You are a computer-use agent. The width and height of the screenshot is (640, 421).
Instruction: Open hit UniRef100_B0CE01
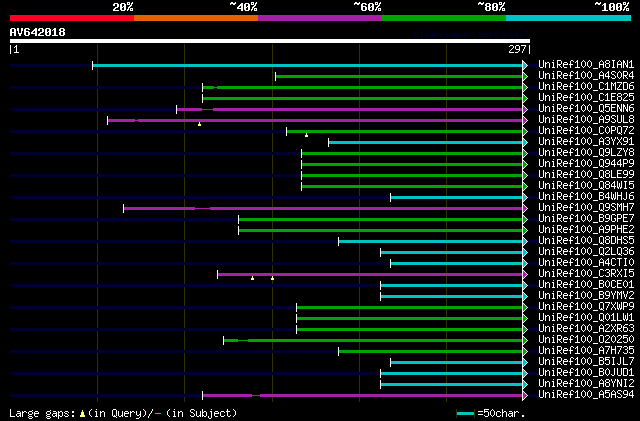tap(586, 285)
